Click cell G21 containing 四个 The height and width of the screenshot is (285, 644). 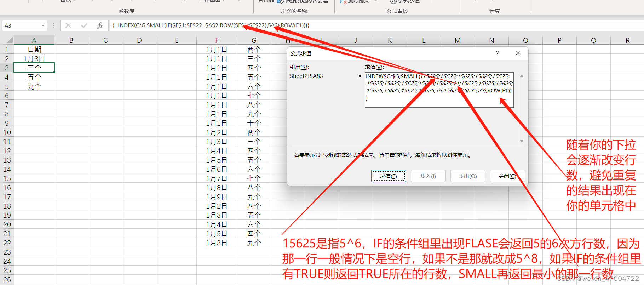click(254, 234)
